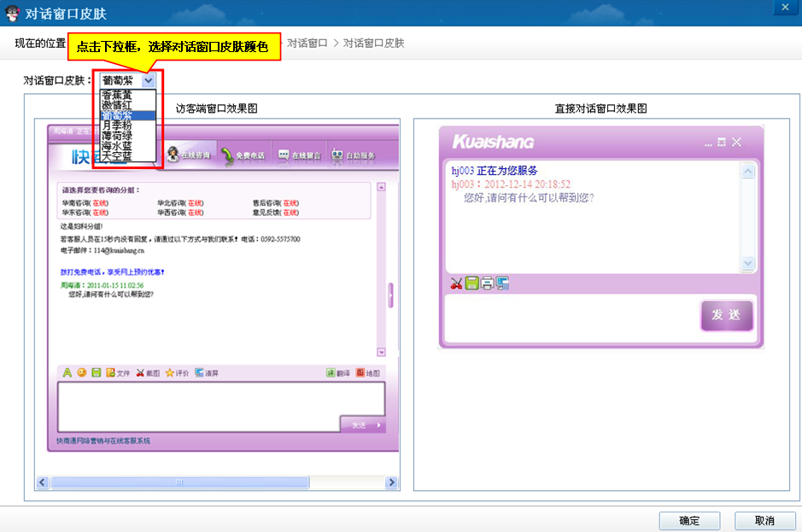
Task: Select 香蕉黄 from the skin list
Action: click(x=117, y=95)
